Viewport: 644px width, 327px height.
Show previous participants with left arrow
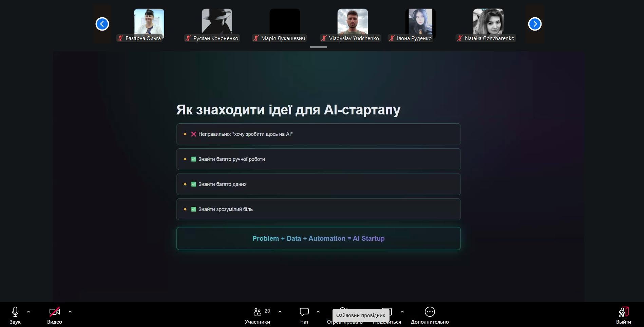point(102,24)
